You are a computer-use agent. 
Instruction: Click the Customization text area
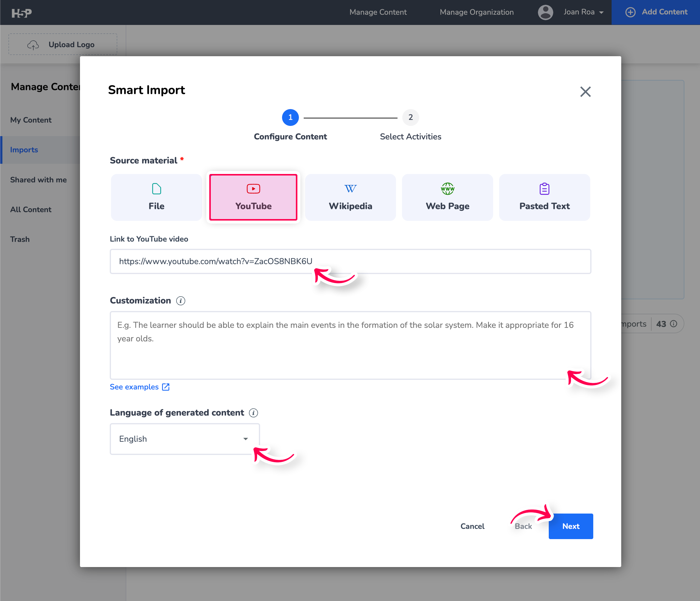[350, 345]
